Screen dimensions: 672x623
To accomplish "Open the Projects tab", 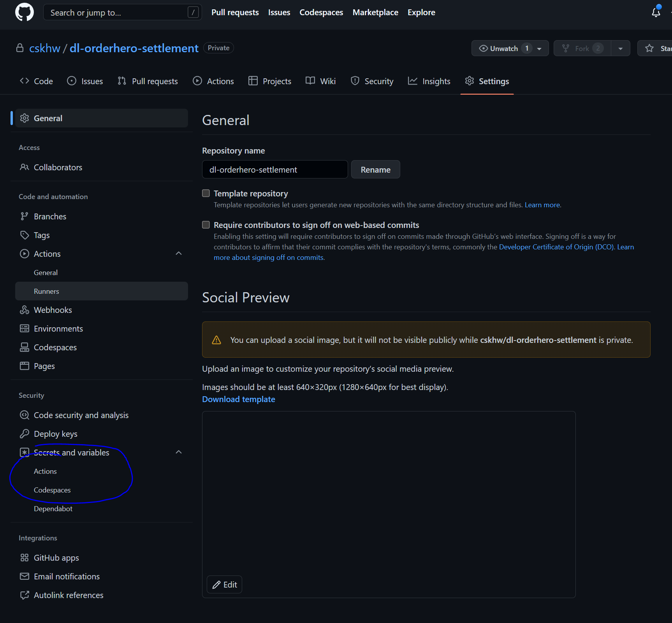I will pos(270,81).
